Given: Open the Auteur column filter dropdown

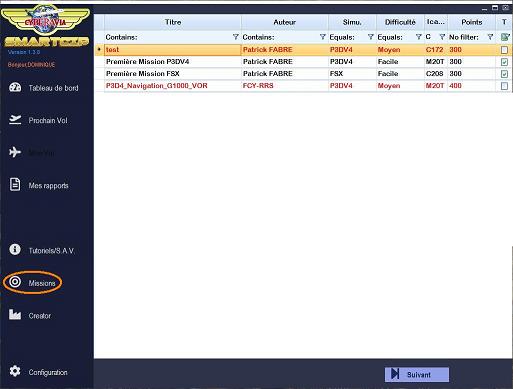Looking at the screenshot, I should click(322, 37).
